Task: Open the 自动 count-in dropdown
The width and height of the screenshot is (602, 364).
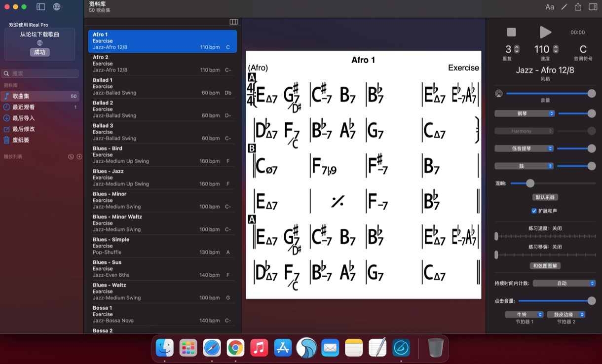Action: click(564, 283)
